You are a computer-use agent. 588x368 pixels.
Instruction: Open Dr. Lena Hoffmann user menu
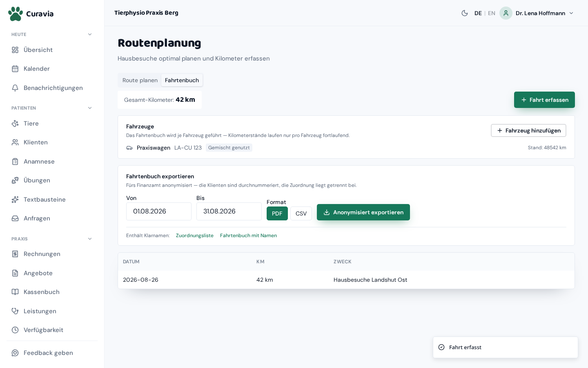[537, 13]
